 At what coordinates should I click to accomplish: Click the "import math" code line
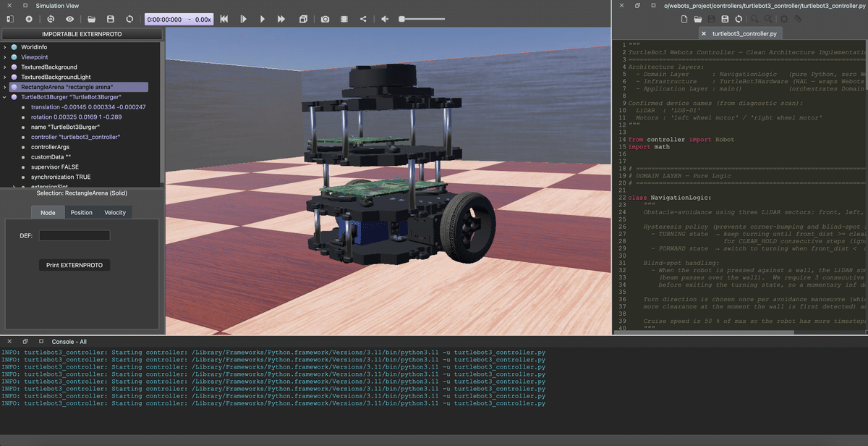[x=649, y=147]
